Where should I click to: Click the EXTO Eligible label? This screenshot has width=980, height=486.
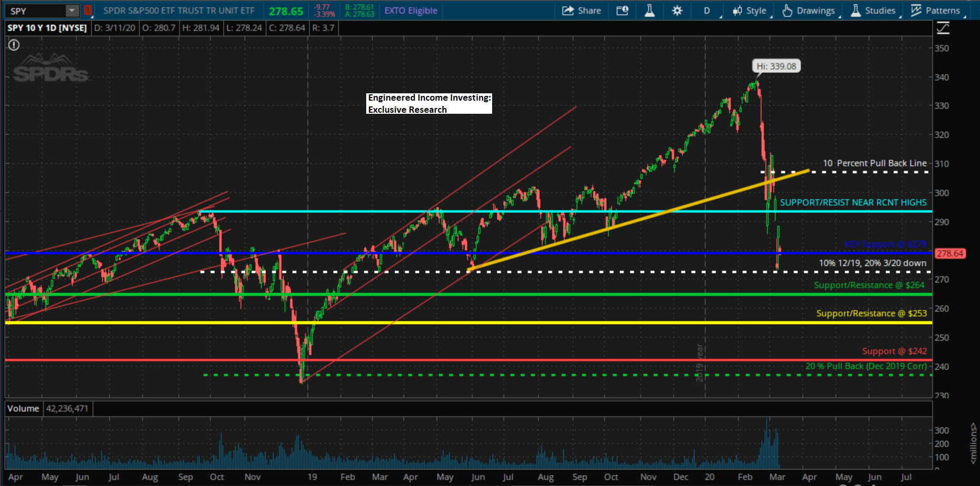(411, 10)
